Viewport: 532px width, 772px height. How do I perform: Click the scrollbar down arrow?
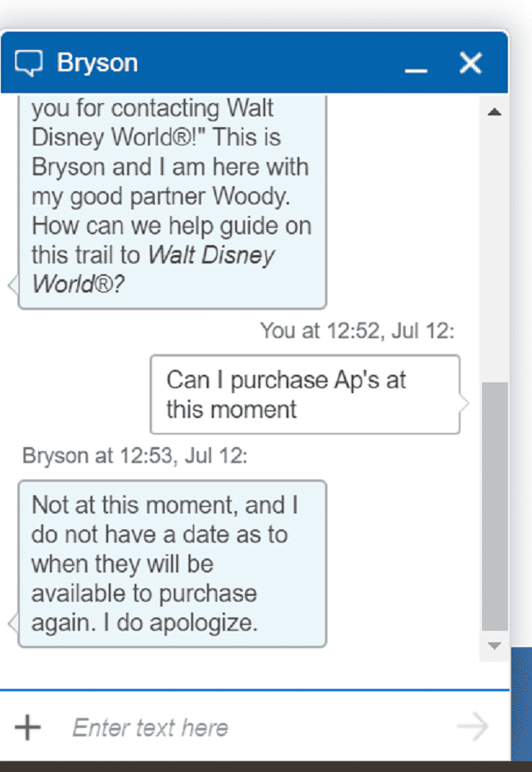494,646
